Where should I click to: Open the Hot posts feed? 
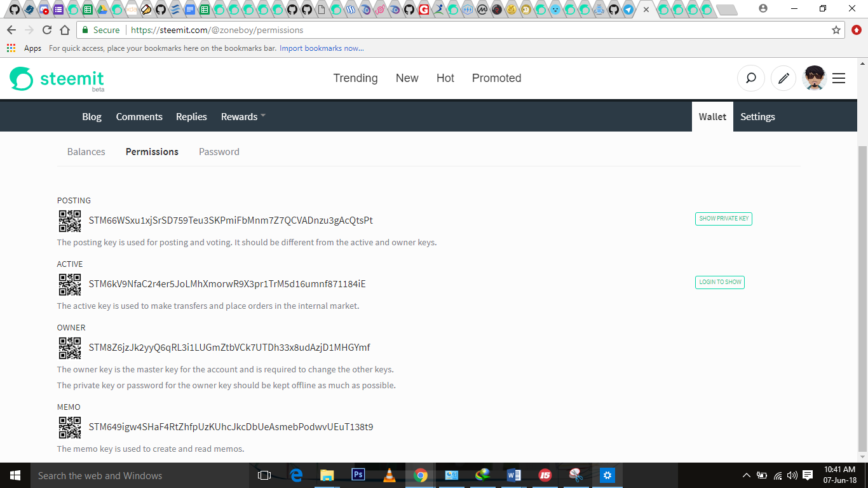point(445,78)
